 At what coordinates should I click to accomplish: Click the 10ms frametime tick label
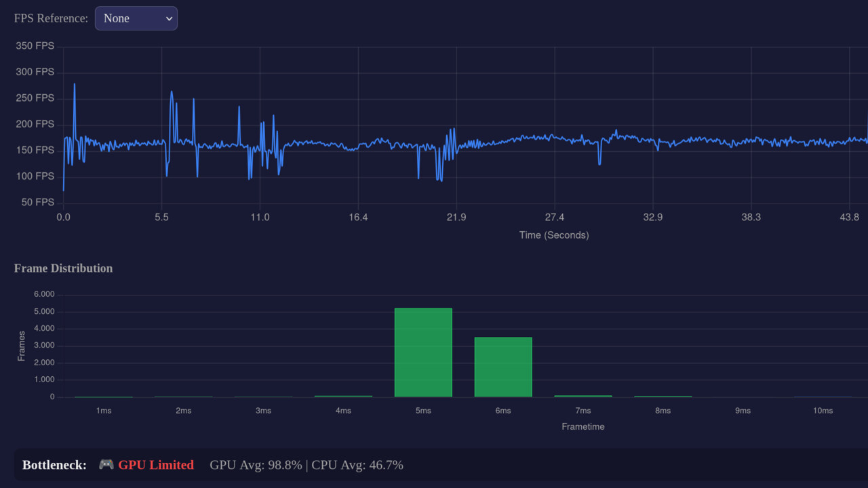[823, 410]
